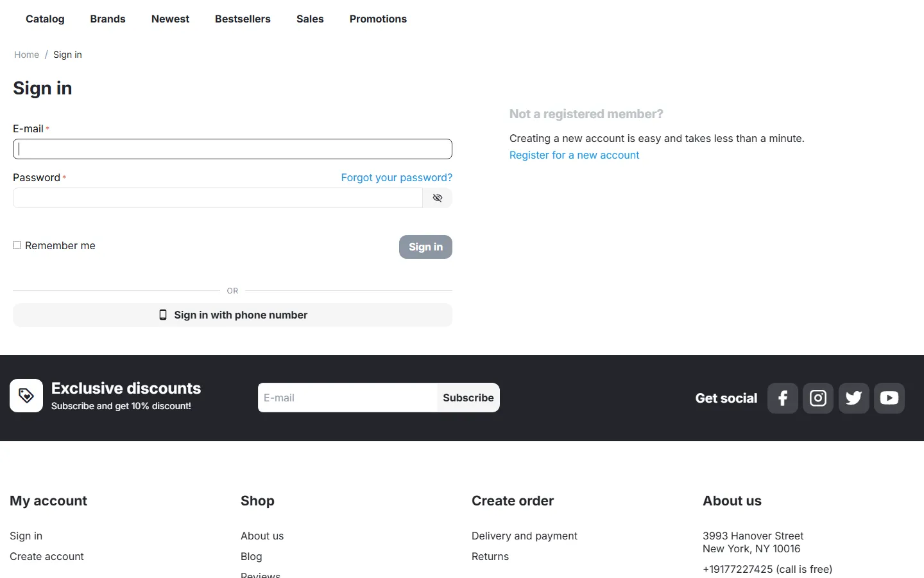The width and height of the screenshot is (924, 578).
Task: Open the Sales menu item
Action: (x=310, y=19)
